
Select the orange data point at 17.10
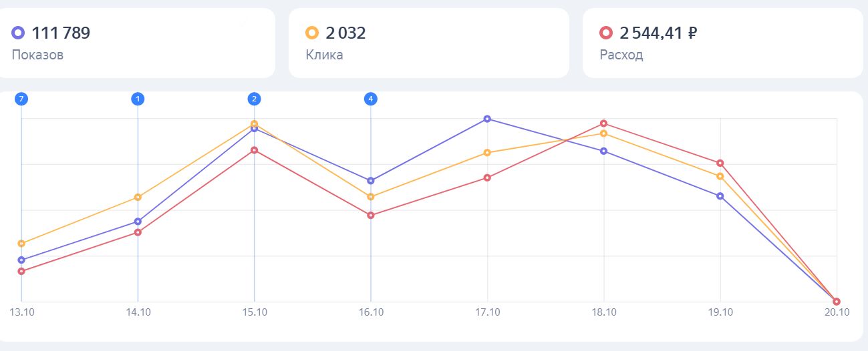[487, 153]
